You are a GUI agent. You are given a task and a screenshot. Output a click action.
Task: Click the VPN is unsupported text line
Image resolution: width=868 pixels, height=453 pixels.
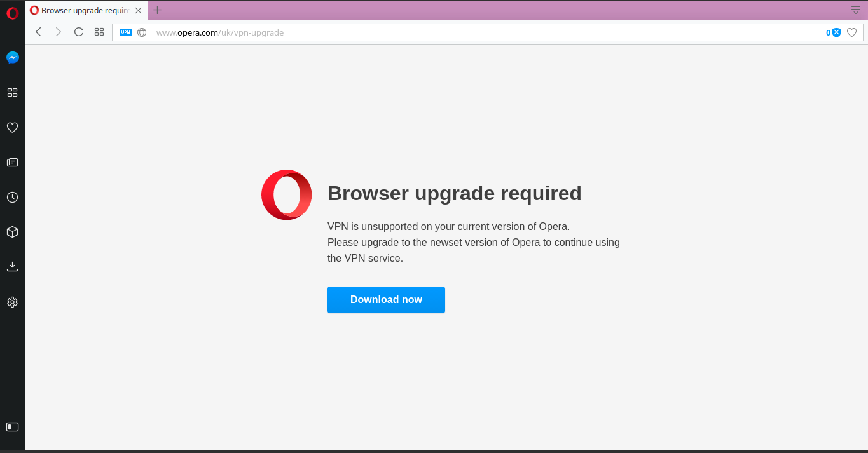point(449,226)
